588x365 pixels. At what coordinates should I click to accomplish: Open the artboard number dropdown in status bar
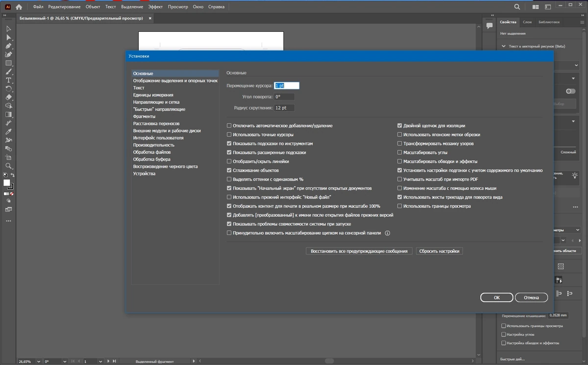click(x=100, y=362)
